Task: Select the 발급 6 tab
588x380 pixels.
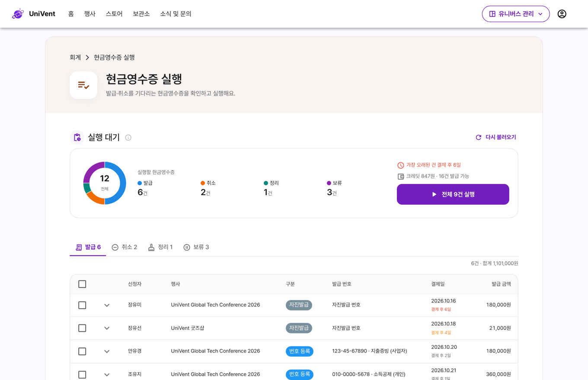Action: click(88, 247)
